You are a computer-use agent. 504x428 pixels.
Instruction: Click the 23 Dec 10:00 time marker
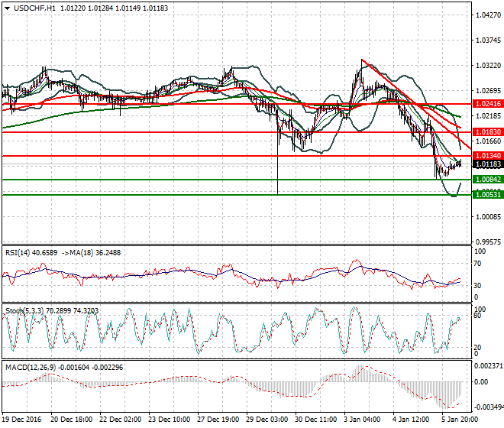pyautogui.click(x=169, y=420)
